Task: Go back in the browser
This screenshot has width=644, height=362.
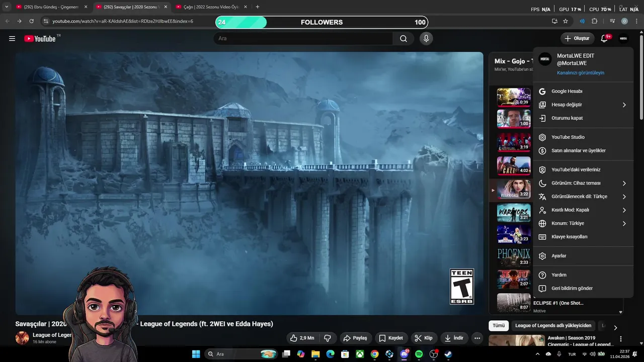Action: [7, 21]
